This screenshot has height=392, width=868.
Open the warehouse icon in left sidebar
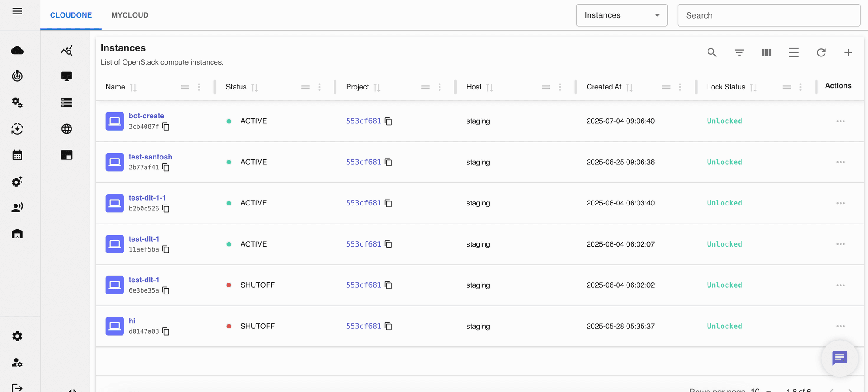pyautogui.click(x=17, y=234)
